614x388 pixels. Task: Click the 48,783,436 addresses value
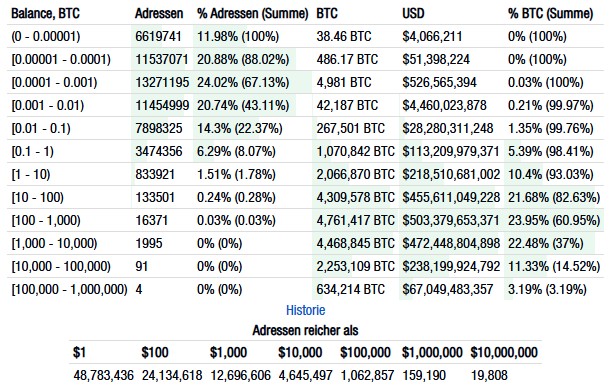click(103, 375)
